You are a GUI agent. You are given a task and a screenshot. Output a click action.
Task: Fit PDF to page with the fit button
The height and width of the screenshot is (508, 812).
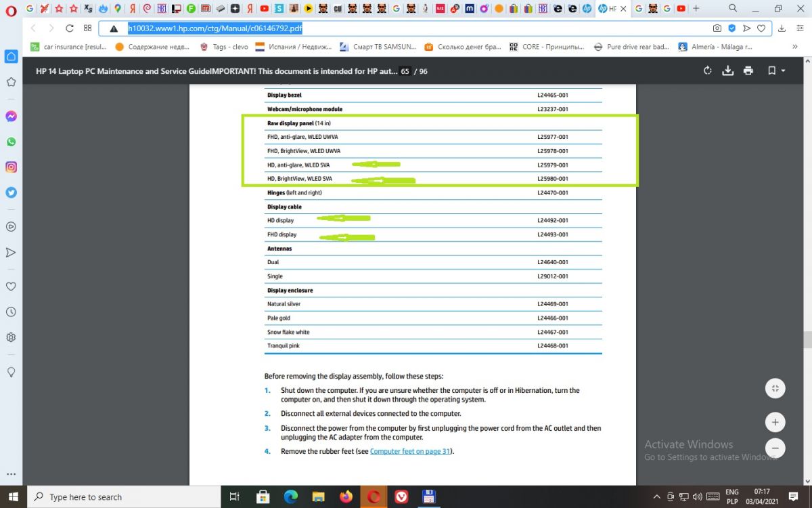click(775, 388)
